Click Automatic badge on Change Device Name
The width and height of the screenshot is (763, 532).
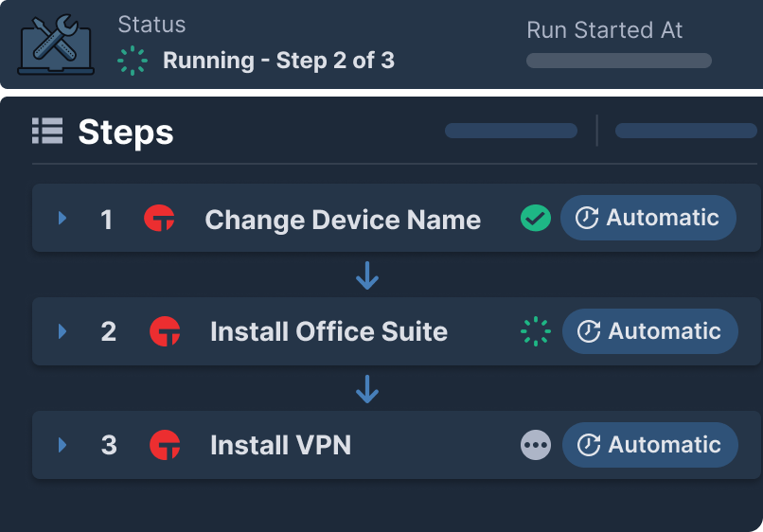point(648,218)
